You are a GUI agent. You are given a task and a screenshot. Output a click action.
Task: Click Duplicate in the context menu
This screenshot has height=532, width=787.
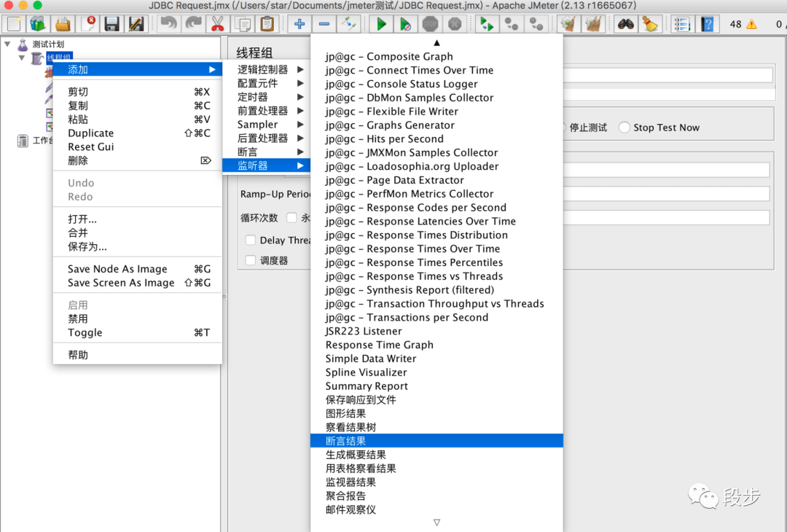click(x=137, y=133)
